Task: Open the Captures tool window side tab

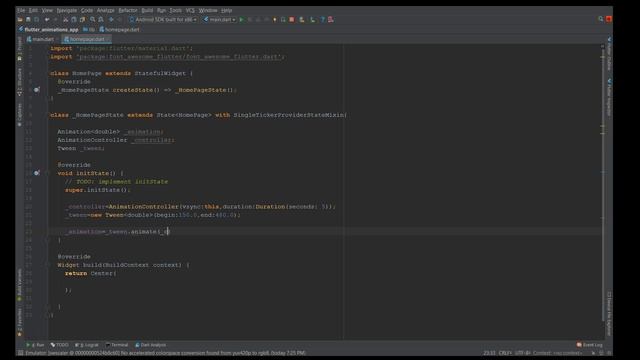Action: [x=20, y=114]
